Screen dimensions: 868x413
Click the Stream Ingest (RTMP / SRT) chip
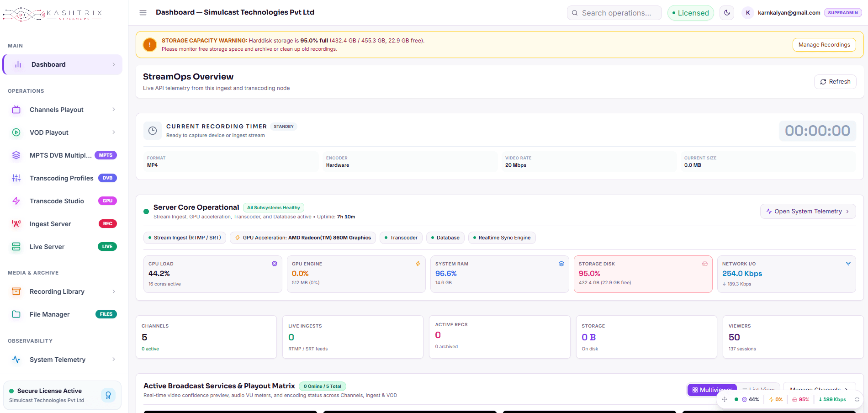tap(185, 238)
